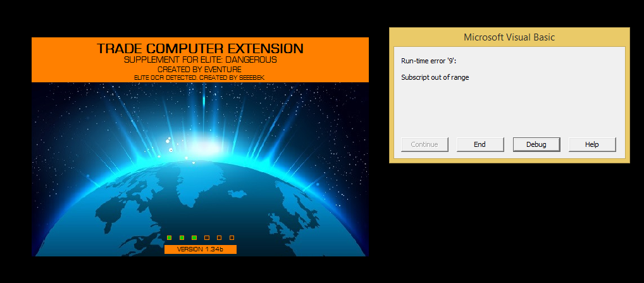Click the Microsoft Visual Basic title bar
The width and height of the screenshot is (644, 283).
click(509, 37)
